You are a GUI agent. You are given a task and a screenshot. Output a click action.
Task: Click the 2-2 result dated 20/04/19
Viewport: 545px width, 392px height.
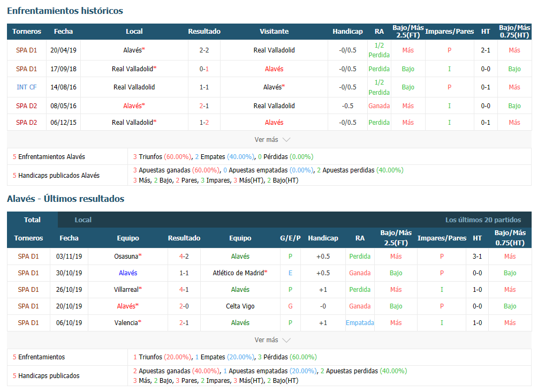204,50
